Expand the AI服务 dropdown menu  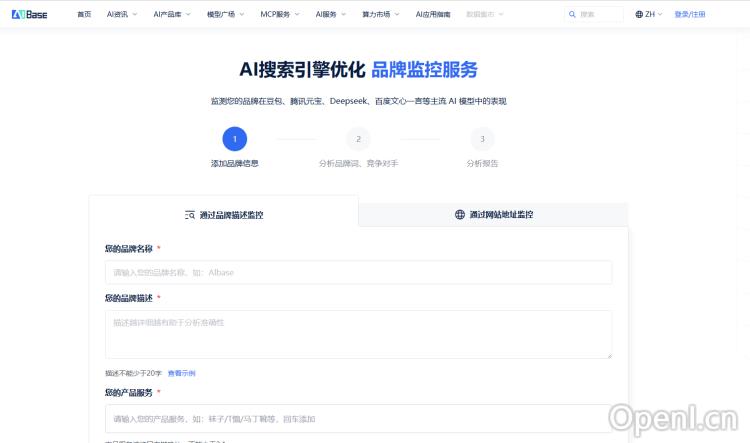[x=331, y=14]
